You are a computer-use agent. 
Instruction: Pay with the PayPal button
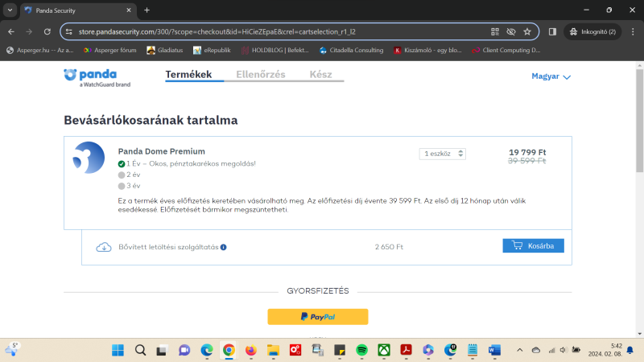[x=318, y=317]
